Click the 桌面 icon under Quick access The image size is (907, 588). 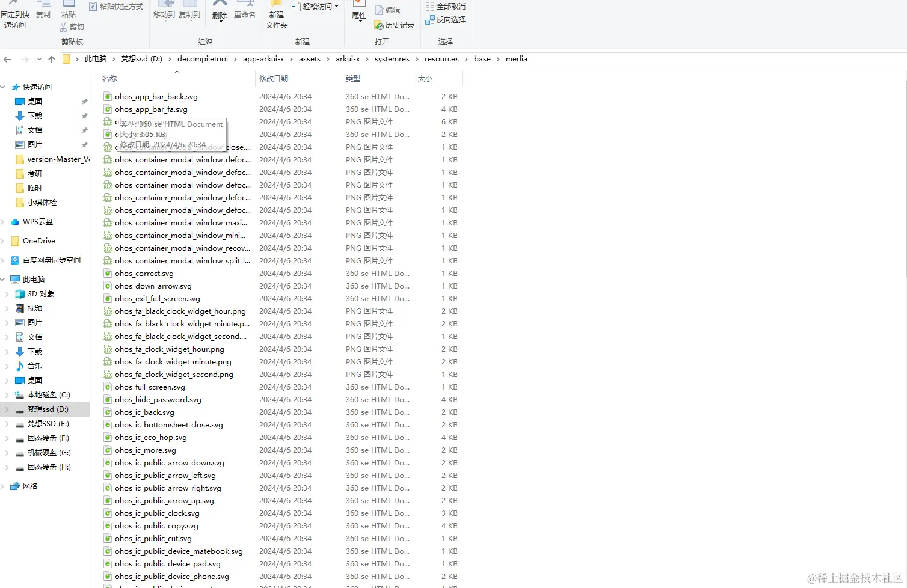click(x=20, y=102)
